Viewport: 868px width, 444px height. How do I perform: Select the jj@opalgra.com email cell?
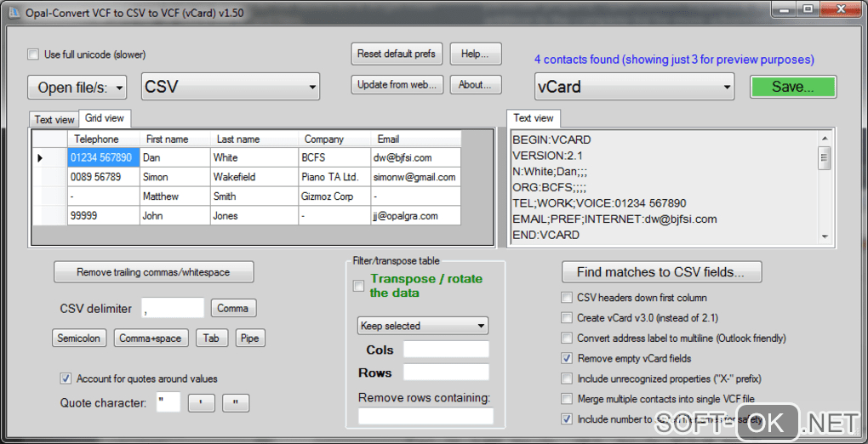click(416, 216)
